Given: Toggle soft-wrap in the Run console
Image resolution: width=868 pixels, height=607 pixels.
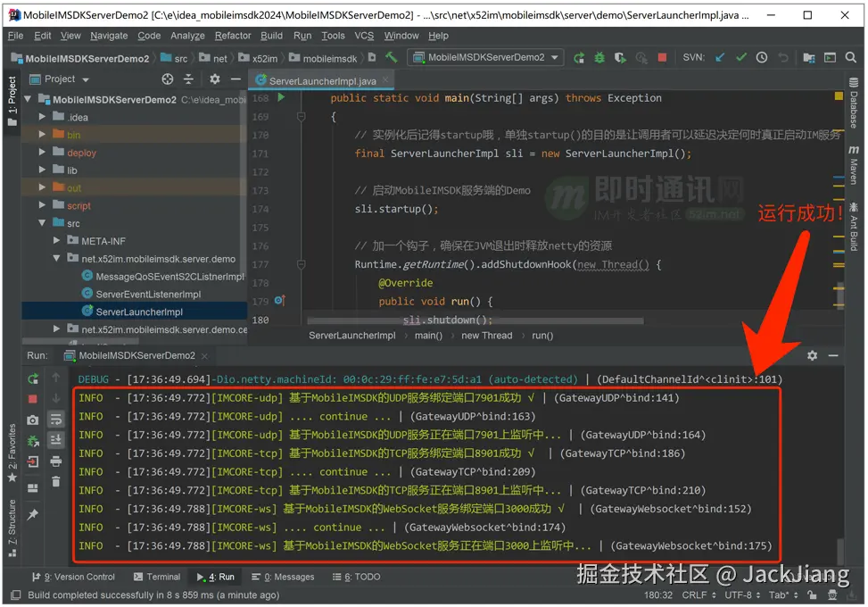Looking at the screenshot, I should pyautogui.click(x=56, y=420).
